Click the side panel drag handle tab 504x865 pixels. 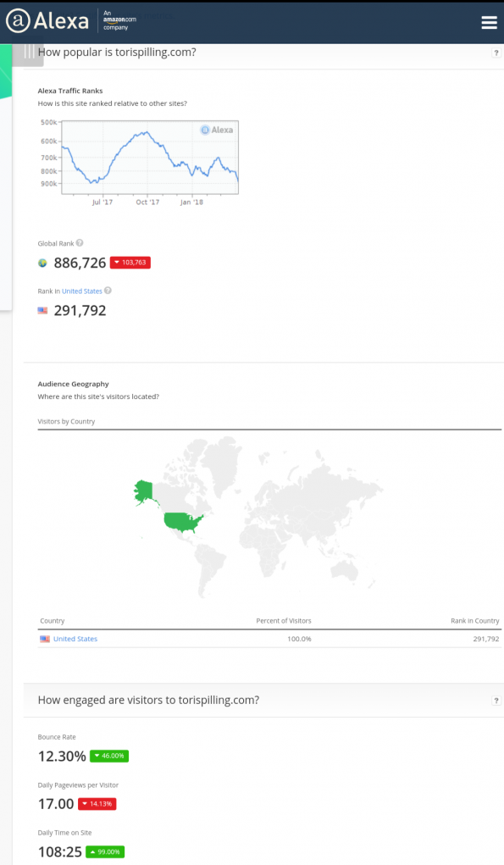click(28, 54)
